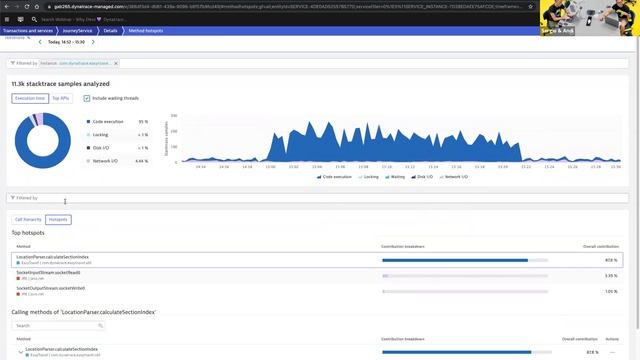
Task: Sort by Contribution breakdown in Top hotspots
Action: (403, 247)
